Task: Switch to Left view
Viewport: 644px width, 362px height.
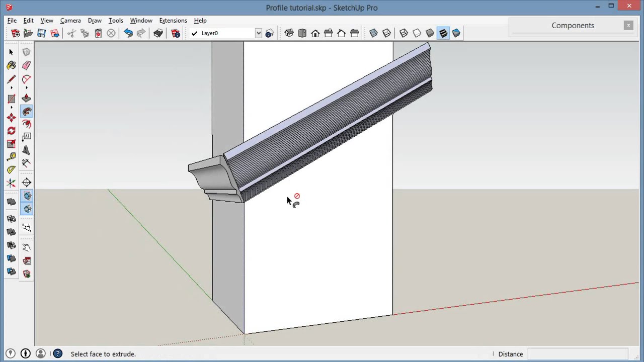Action: click(355, 33)
